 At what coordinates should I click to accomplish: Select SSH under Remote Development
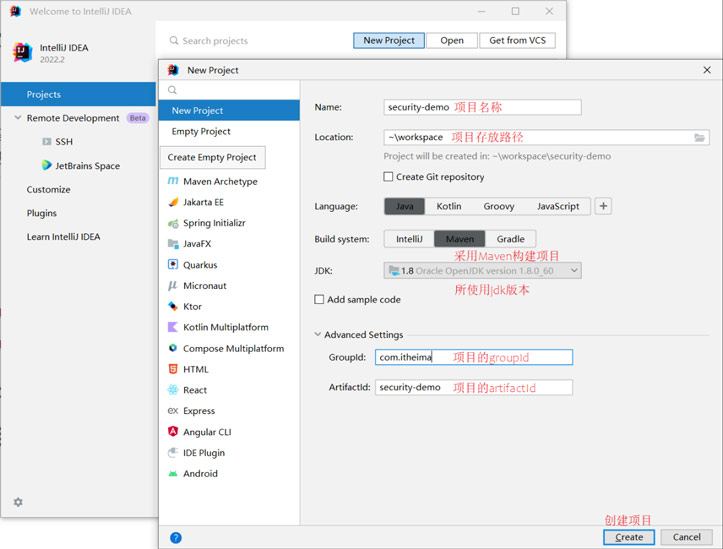(x=64, y=142)
